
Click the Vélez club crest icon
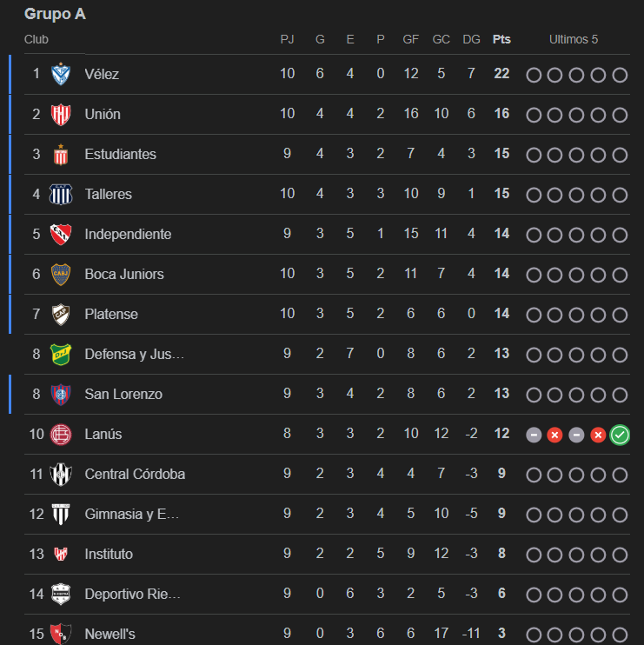(61, 74)
